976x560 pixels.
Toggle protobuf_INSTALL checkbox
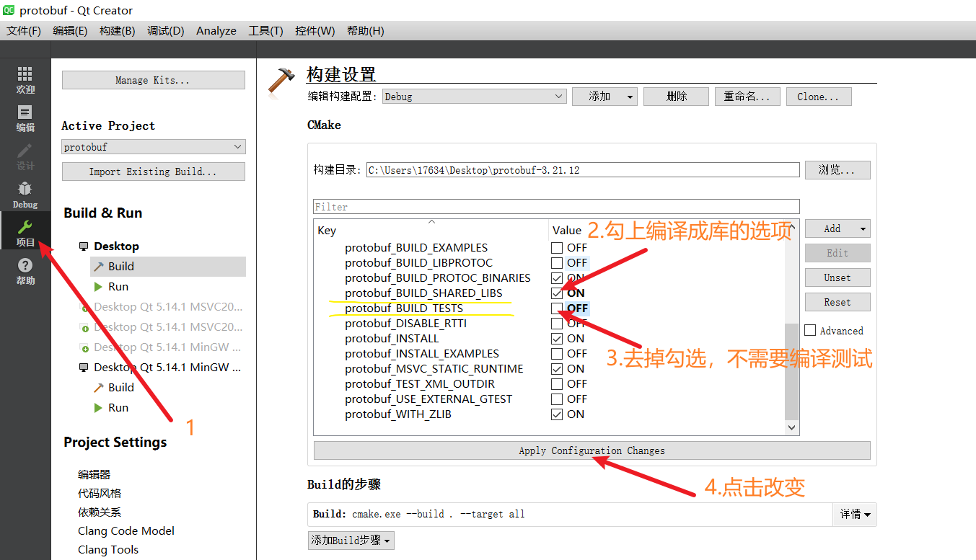557,339
